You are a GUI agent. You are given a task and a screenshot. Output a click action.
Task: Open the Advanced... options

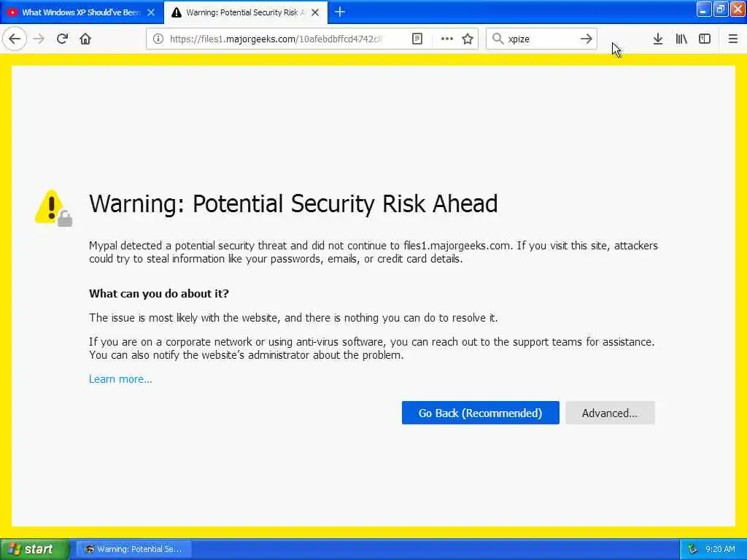pyautogui.click(x=610, y=413)
